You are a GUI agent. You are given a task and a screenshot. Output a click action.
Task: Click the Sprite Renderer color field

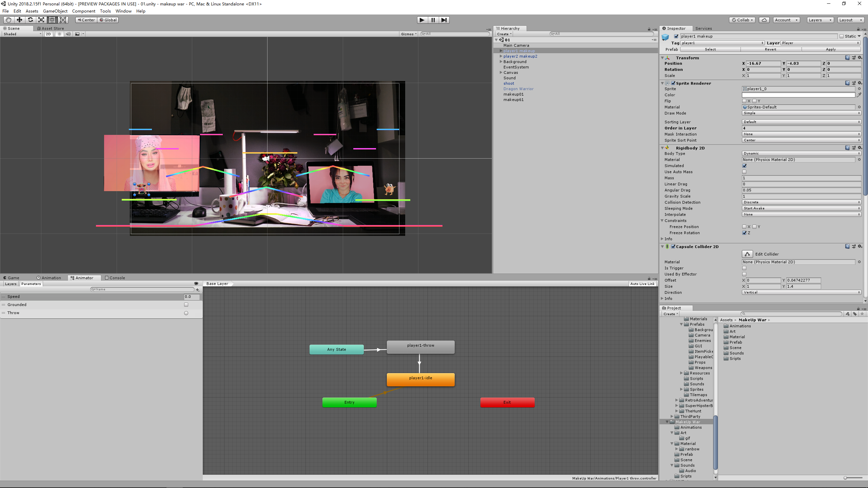(x=798, y=95)
